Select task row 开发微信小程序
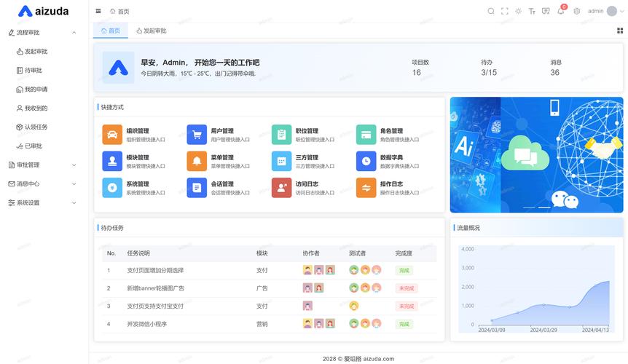This screenshot has width=628, height=364. point(269,324)
